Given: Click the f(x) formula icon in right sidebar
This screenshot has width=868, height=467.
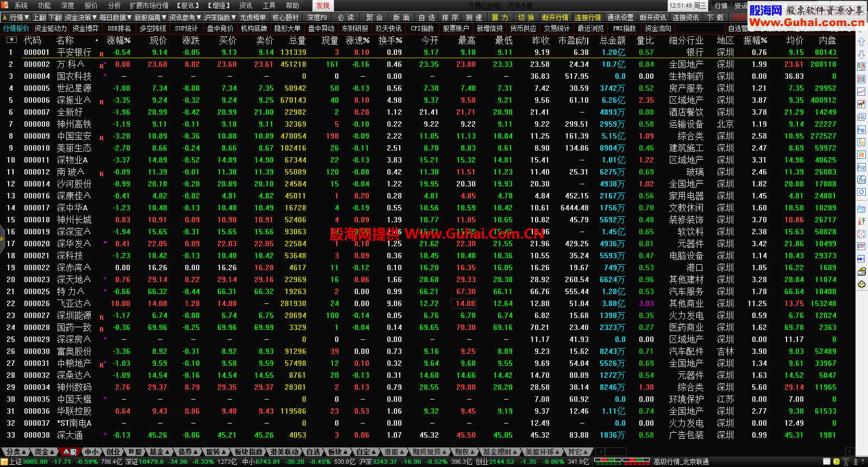Looking at the screenshot, I should pyautogui.click(x=861, y=179).
